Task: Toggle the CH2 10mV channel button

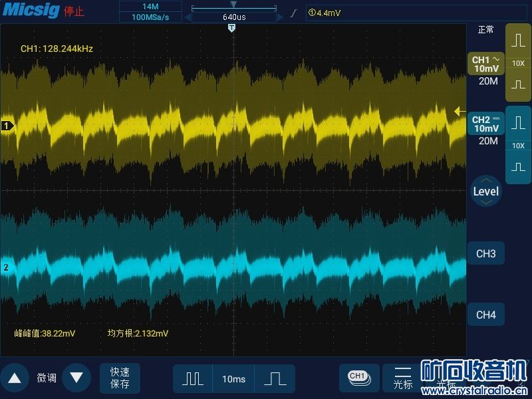Action: coord(485,124)
